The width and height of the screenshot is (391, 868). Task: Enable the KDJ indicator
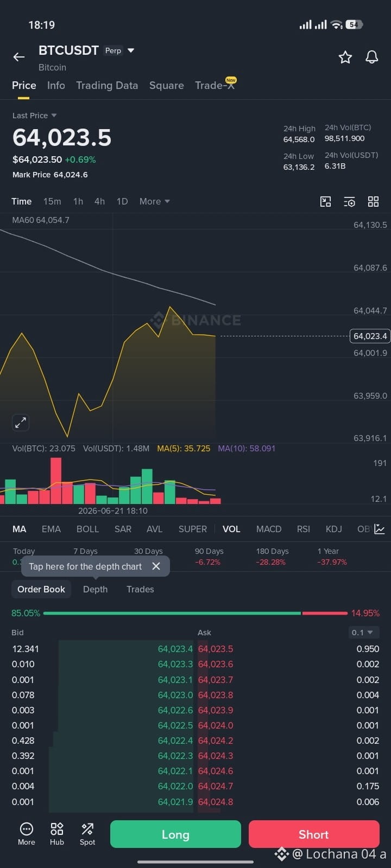click(334, 529)
